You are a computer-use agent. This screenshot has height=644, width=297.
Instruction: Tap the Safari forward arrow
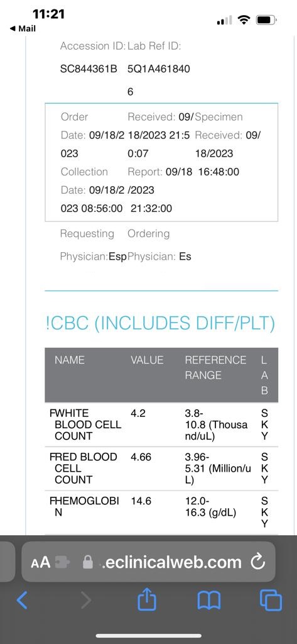[x=86, y=601]
